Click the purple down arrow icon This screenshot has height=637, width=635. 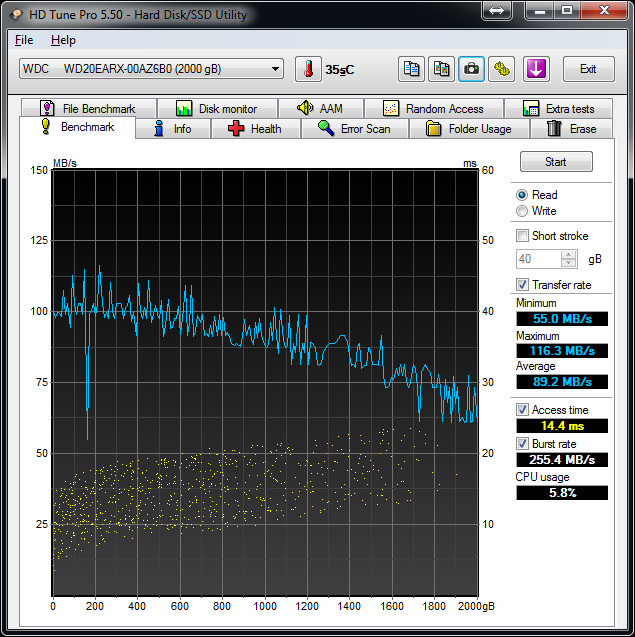[537, 69]
